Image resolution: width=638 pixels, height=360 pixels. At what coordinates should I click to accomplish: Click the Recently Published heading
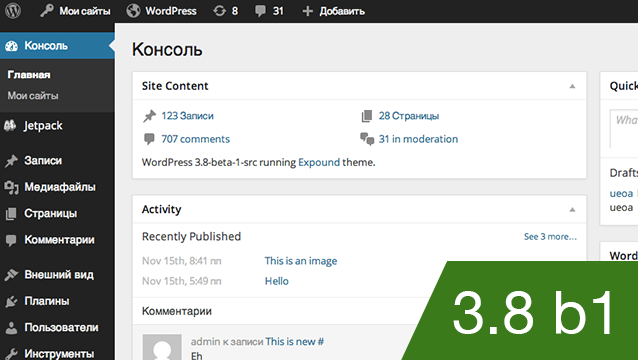[191, 237]
